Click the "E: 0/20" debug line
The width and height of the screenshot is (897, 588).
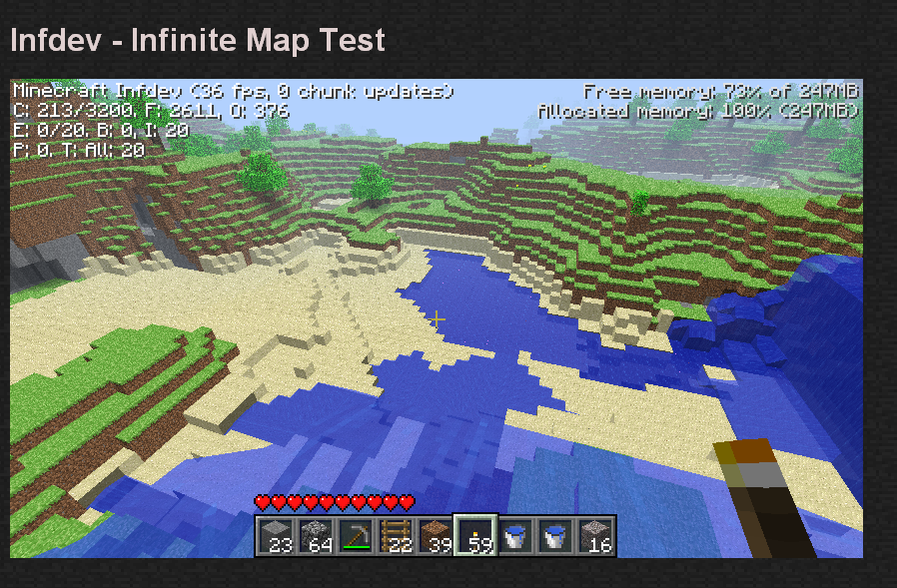pyautogui.click(x=101, y=131)
